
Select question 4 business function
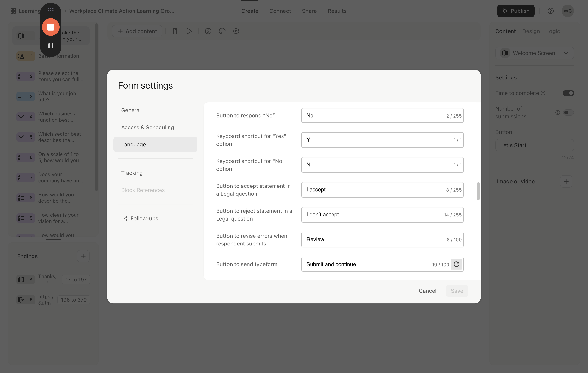click(x=51, y=117)
